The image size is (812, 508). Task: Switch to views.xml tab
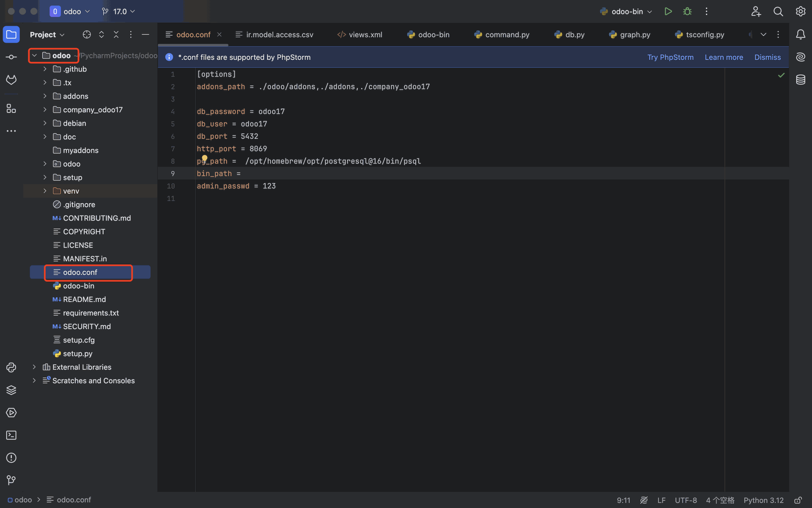point(360,35)
